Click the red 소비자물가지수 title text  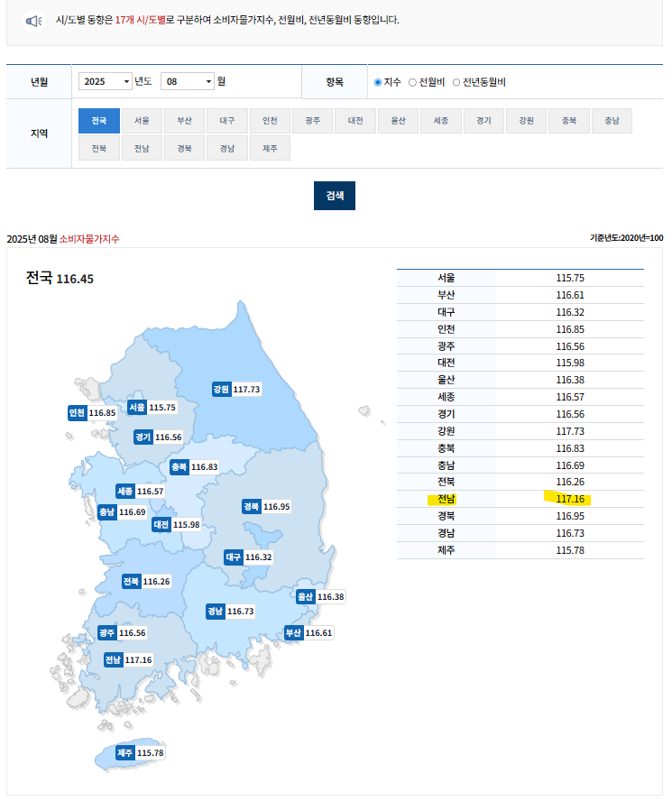pos(89,239)
